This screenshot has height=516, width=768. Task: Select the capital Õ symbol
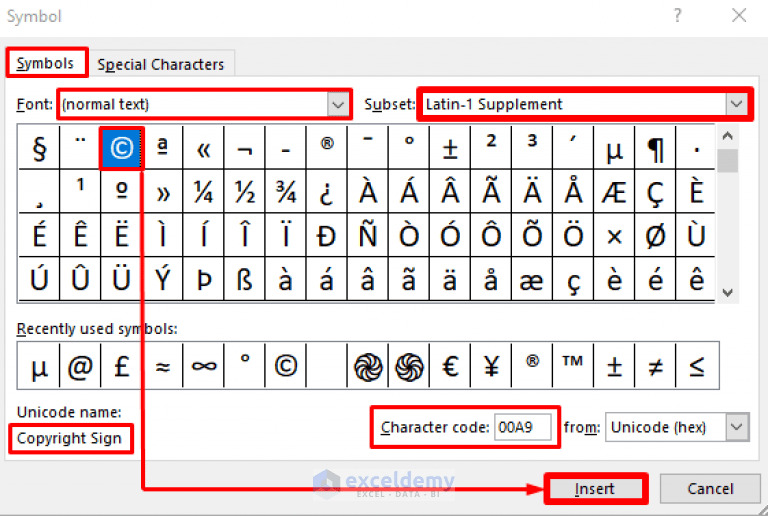coord(532,235)
